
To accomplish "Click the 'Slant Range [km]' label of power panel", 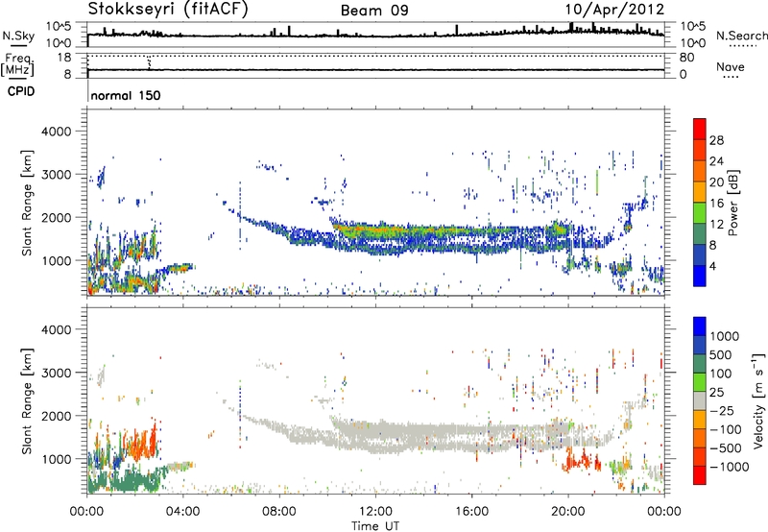I will [x=27, y=203].
